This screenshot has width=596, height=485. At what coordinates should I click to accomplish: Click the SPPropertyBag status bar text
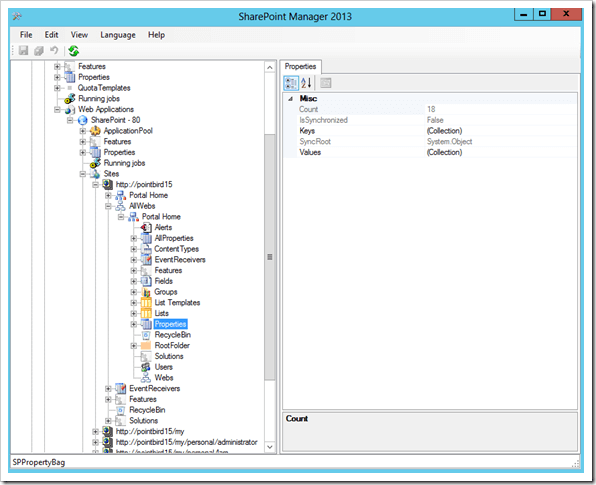click(x=39, y=463)
